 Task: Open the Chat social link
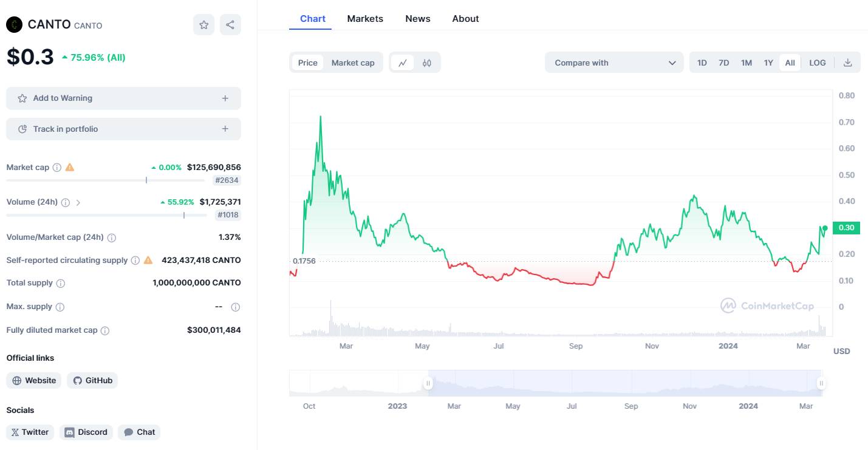(x=139, y=432)
